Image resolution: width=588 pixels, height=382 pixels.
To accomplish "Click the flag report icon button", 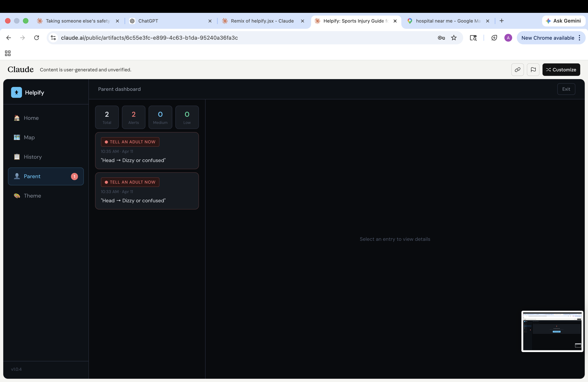I will click(533, 70).
